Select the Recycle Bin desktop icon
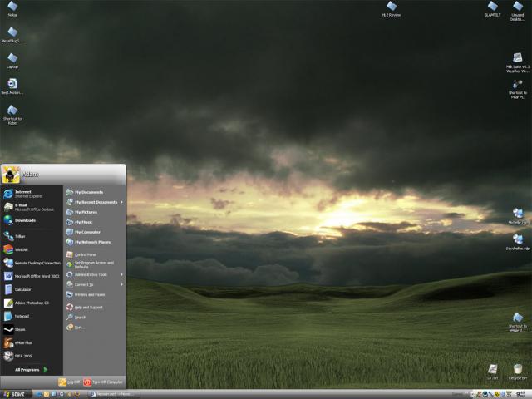Screen dimensions: 532x399 click(x=518, y=372)
